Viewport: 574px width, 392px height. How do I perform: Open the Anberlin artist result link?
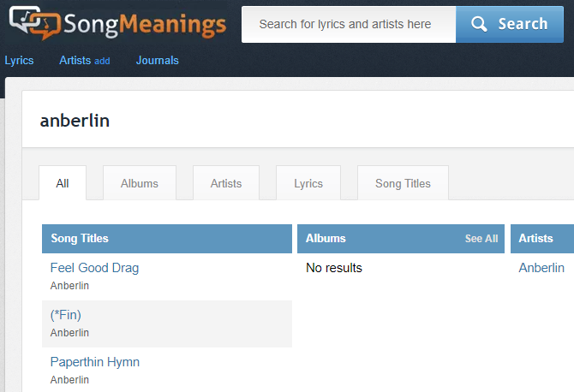[x=541, y=268]
